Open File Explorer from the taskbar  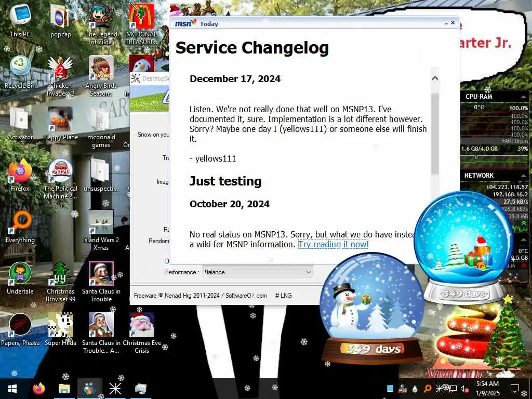click(64, 389)
